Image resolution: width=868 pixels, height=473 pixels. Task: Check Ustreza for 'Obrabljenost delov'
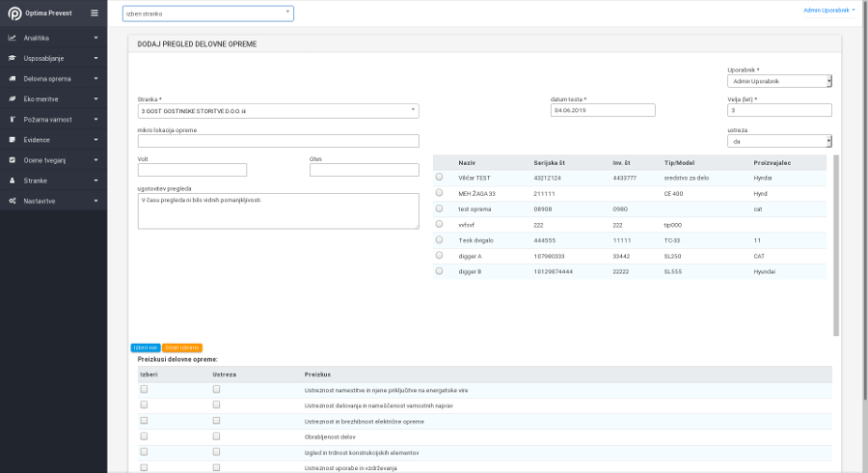click(216, 436)
